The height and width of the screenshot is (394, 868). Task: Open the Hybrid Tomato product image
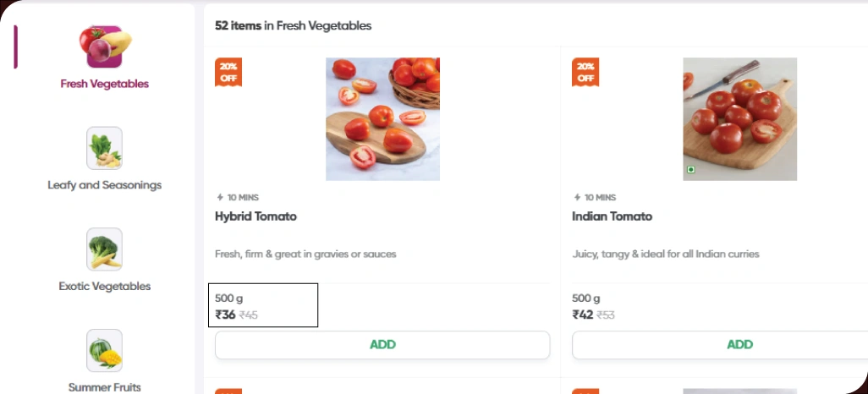click(x=382, y=118)
